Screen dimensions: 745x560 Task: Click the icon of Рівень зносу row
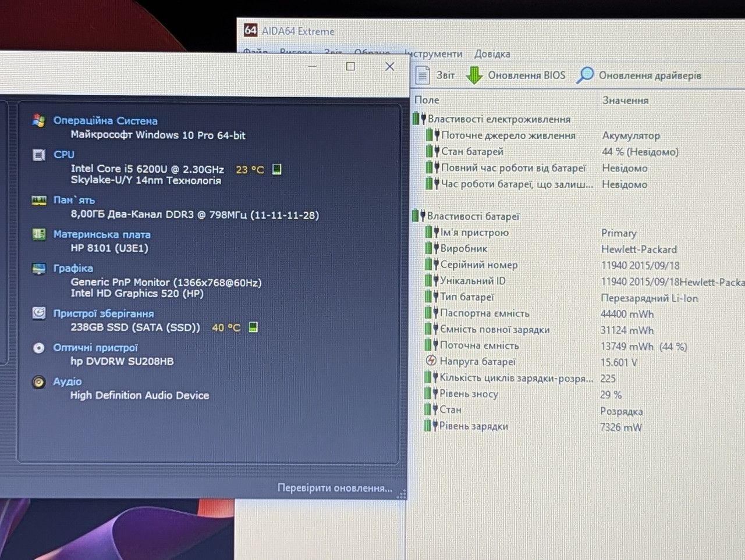pyautogui.click(x=431, y=394)
